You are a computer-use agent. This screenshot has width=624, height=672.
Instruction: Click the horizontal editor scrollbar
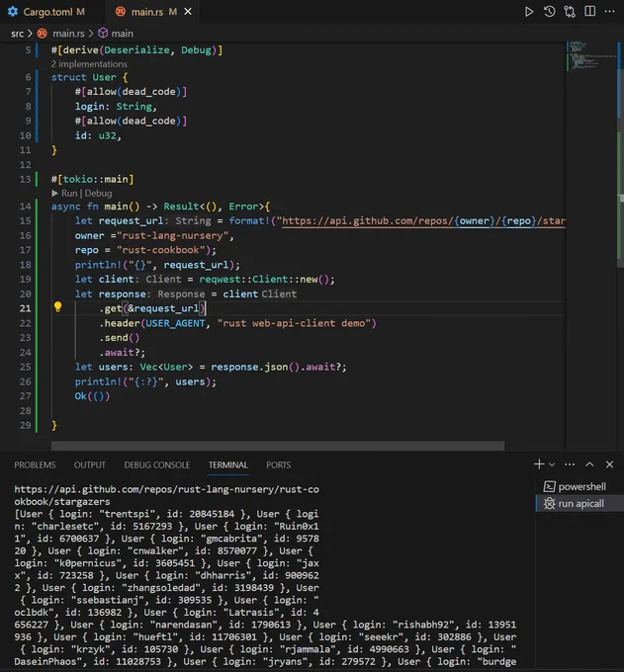278,446
